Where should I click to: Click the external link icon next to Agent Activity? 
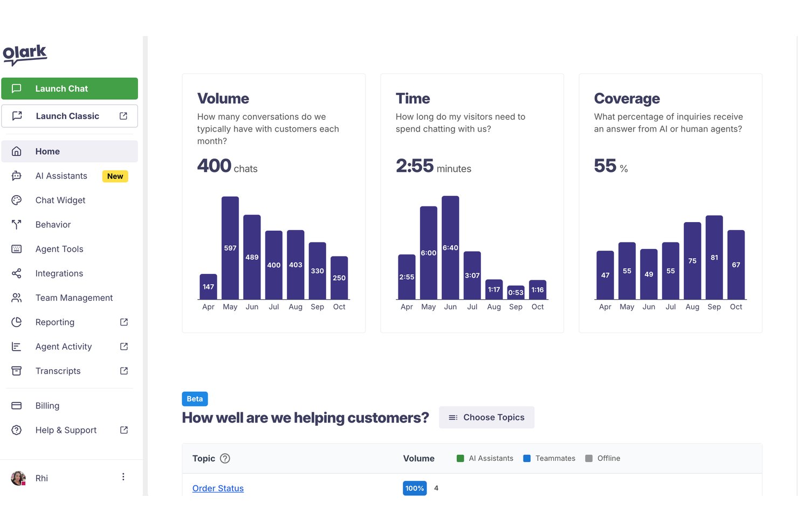tap(124, 347)
